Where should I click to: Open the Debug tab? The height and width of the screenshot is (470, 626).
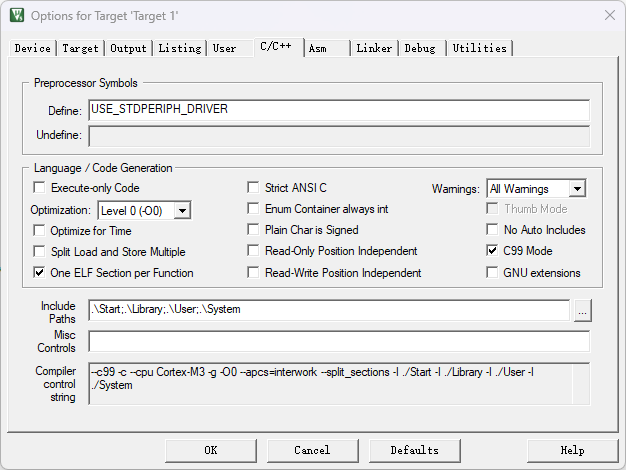click(x=420, y=48)
